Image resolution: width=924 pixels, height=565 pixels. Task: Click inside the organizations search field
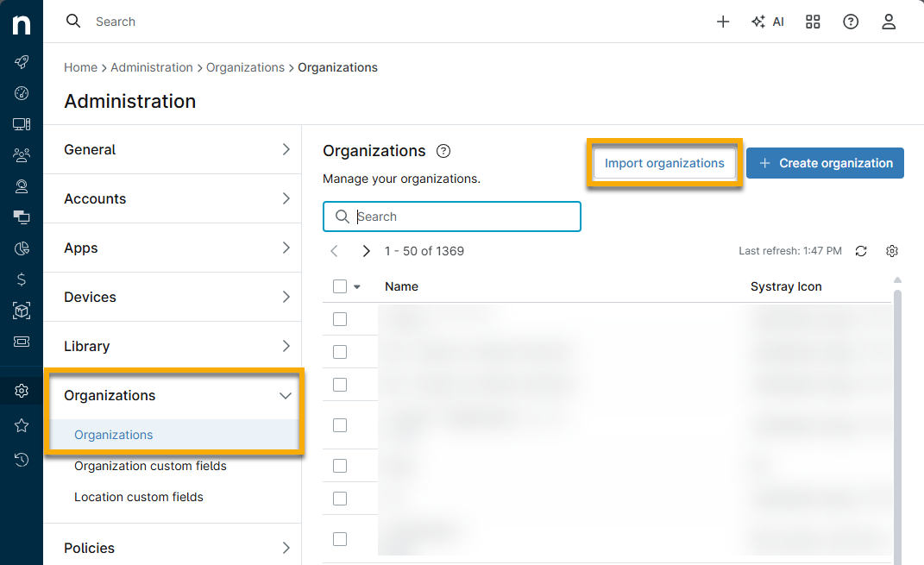pyautogui.click(x=451, y=217)
